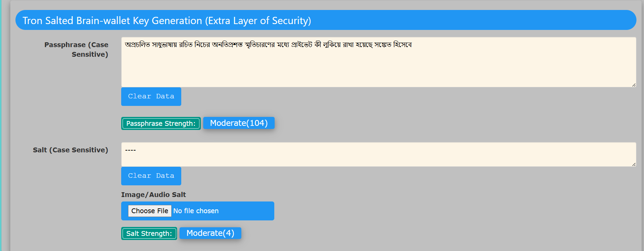Clear the Salt field with Clear Data
The height and width of the screenshot is (251, 644).
pyautogui.click(x=151, y=176)
